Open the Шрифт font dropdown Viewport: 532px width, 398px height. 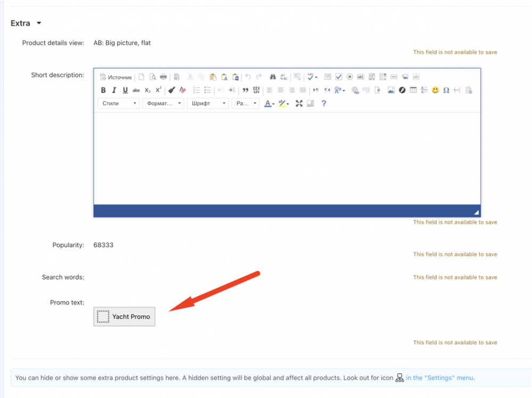[208, 104]
